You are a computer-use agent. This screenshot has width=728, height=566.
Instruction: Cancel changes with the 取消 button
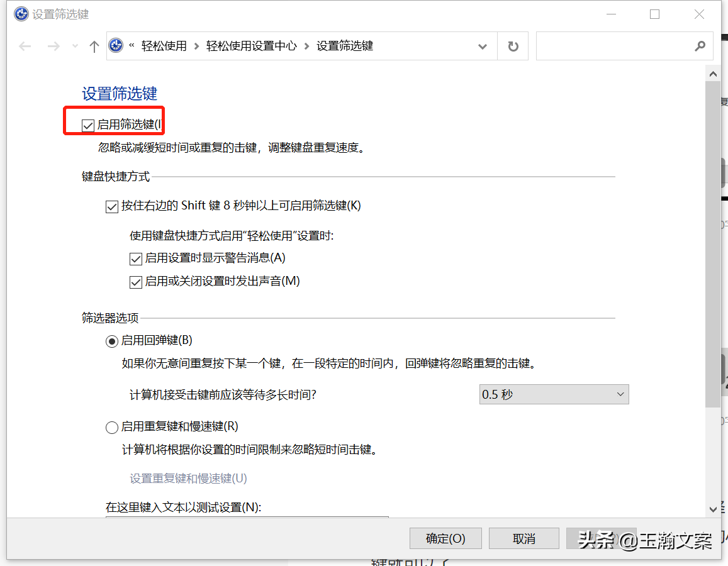[x=524, y=538]
